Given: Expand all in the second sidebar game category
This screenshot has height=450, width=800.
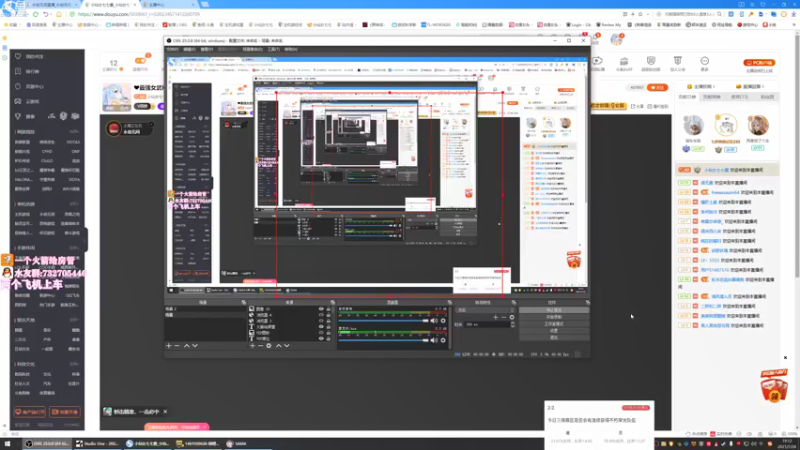Looking at the screenshot, I should coord(74,204).
